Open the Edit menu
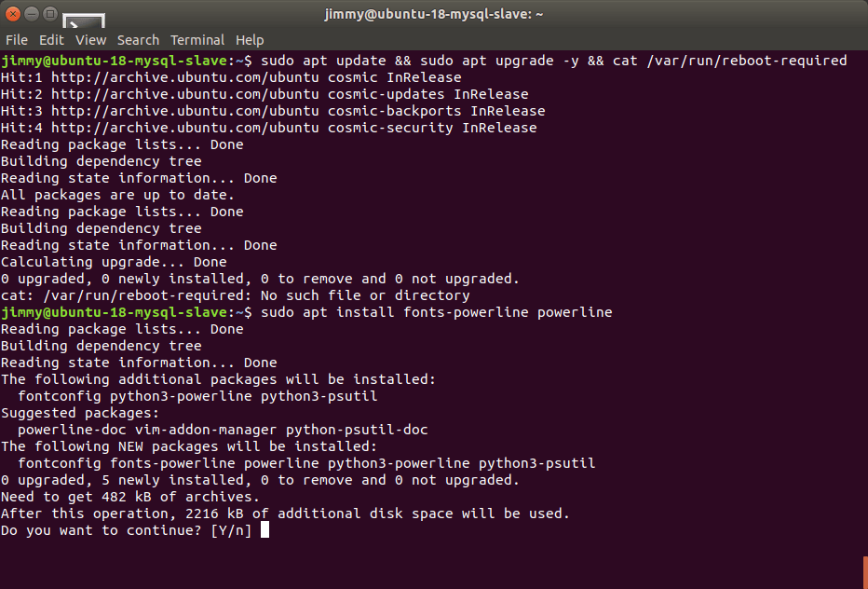 [x=51, y=40]
